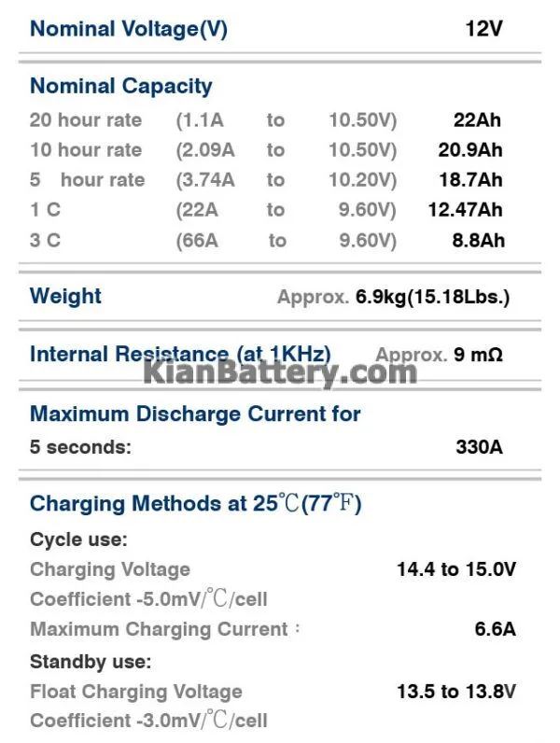The image size is (560, 743).
Task: Select the 20 hour rate row label
Action: point(86,119)
